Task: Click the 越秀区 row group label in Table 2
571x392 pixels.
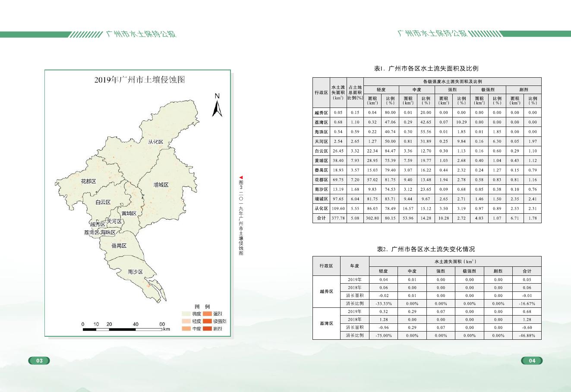Action: [x=326, y=291]
